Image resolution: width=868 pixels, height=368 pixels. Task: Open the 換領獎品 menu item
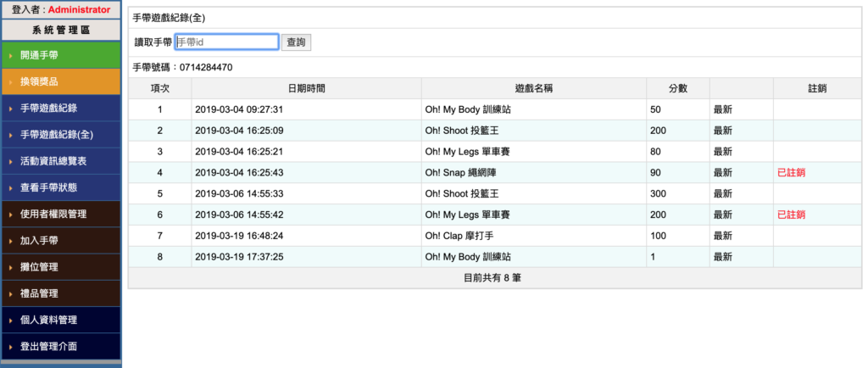(x=60, y=82)
